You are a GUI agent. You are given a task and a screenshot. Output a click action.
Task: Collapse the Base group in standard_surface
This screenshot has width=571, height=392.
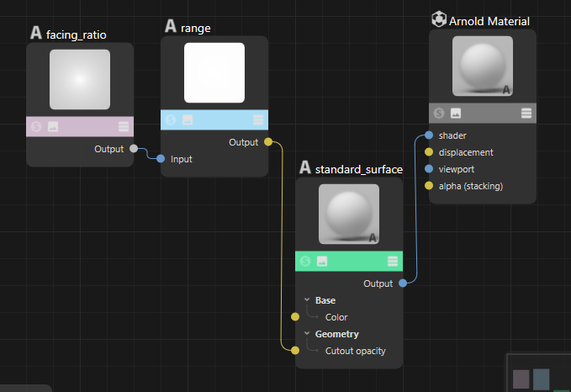click(x=307, y=299)
